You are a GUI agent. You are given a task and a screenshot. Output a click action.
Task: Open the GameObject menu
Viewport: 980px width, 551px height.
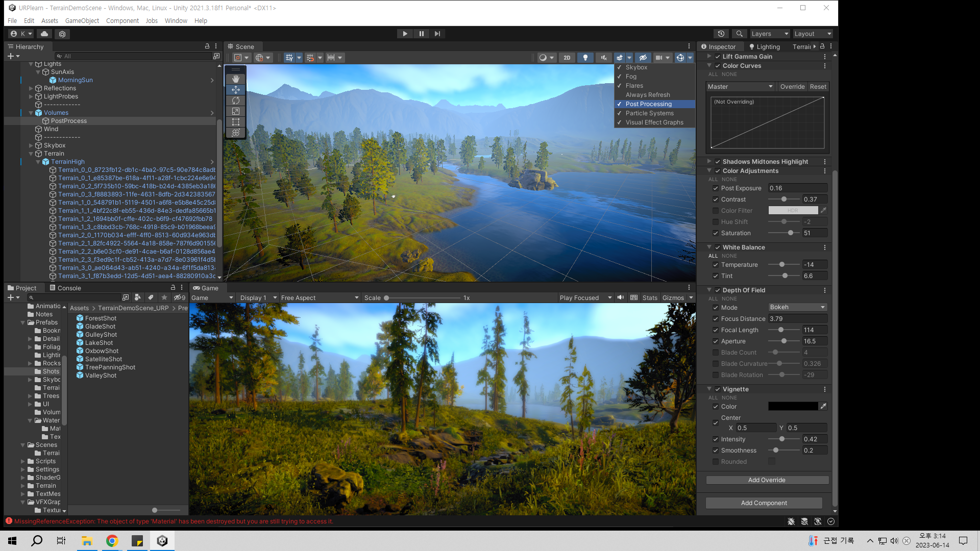pyautogui.click(x=82, y=21)
